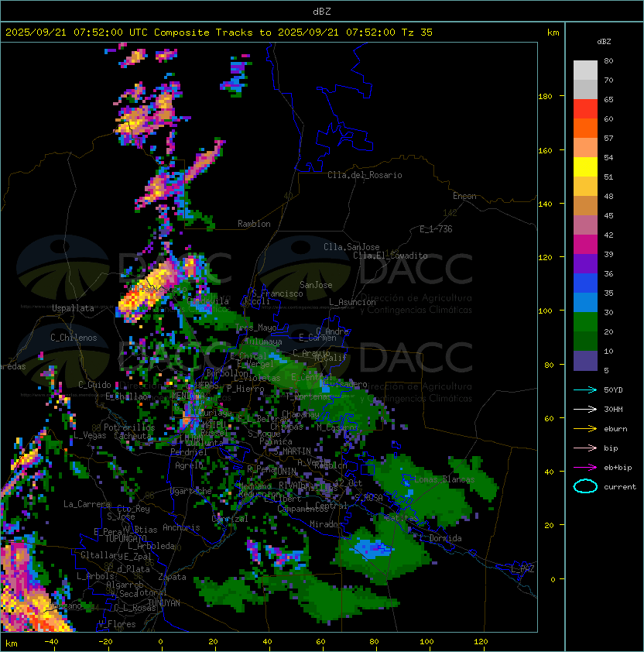Pick the mauve swatch between 45 and 42
644x652 pixels.
(x=585, y=225)
